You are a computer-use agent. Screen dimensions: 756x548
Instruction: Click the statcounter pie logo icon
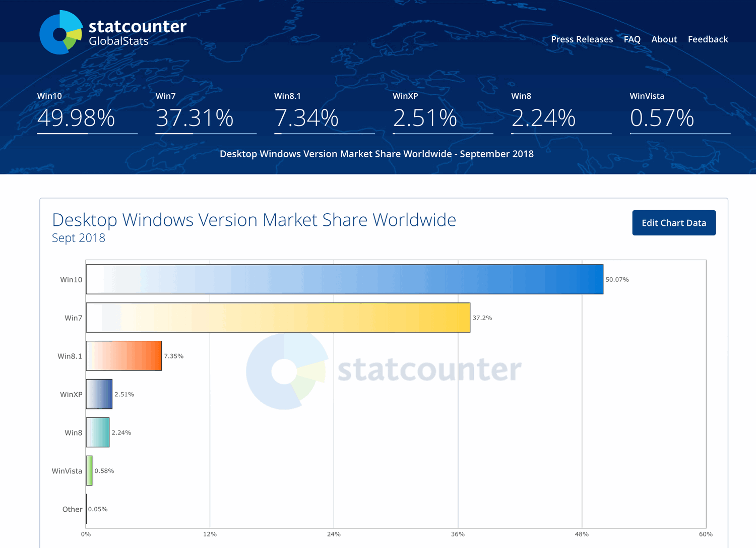coord(60,33)
